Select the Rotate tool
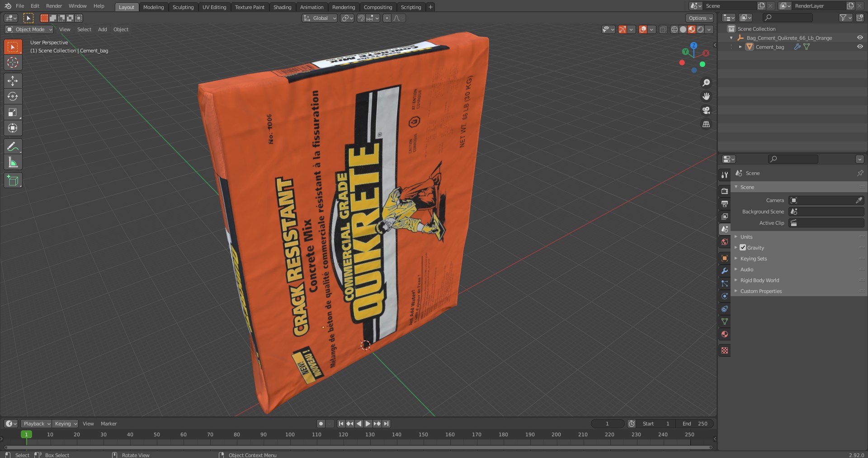 tap(13, 96)
